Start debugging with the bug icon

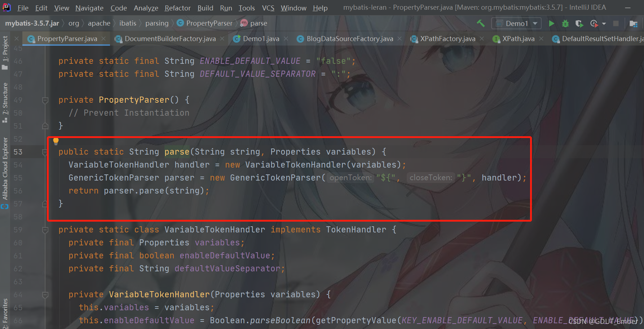coord(565,23)
